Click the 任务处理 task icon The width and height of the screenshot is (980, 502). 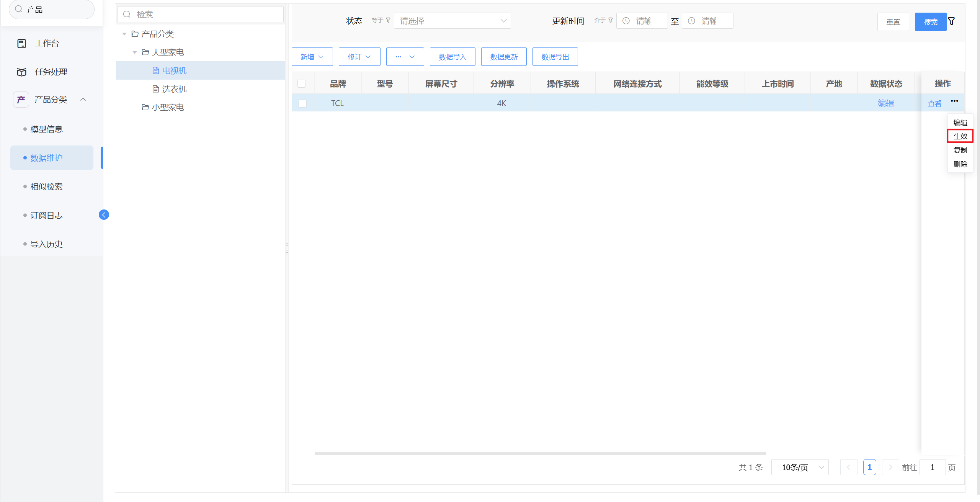tap(22, 72)
